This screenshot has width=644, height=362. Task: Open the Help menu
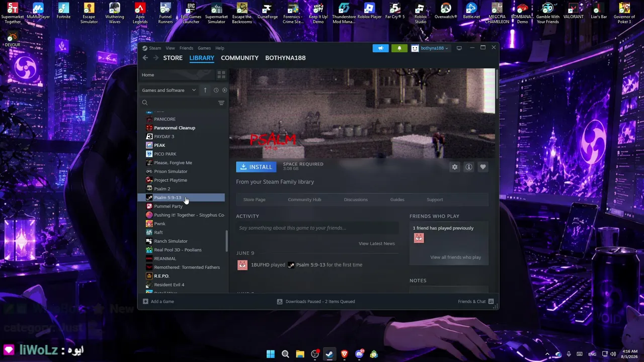(x=220, y=48)
